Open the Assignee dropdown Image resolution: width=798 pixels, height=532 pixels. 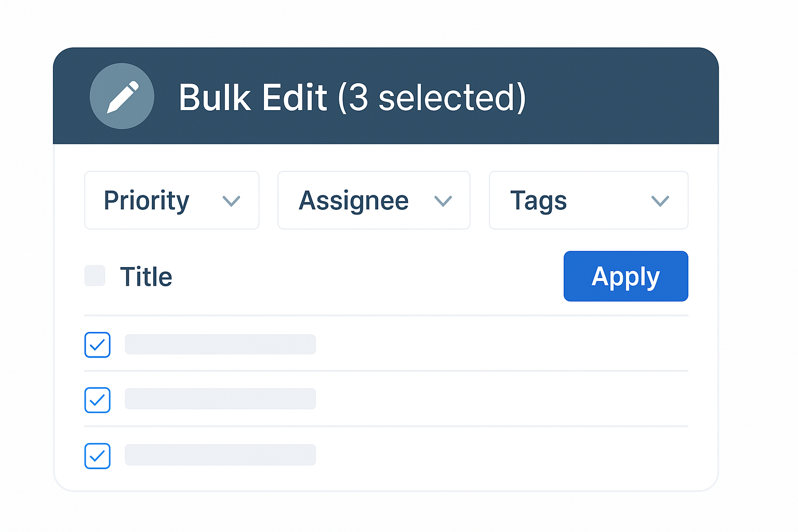click(x=373, y=201)
